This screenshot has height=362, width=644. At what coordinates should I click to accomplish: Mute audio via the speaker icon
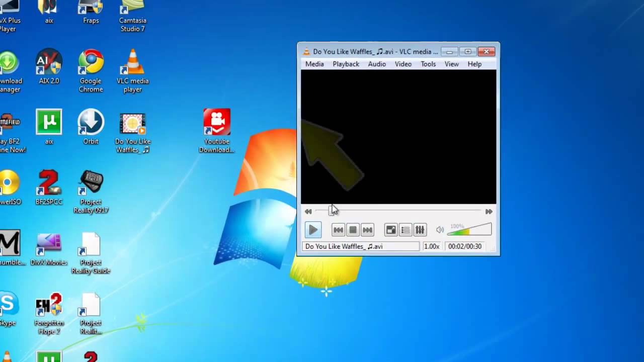point(440,230)
